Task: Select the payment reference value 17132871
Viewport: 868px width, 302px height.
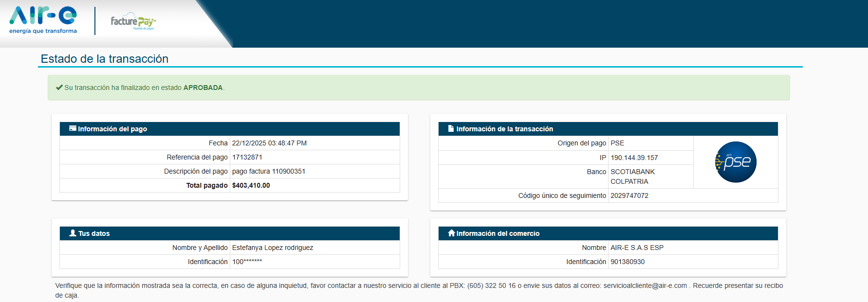Action: [x=247, y=157]
